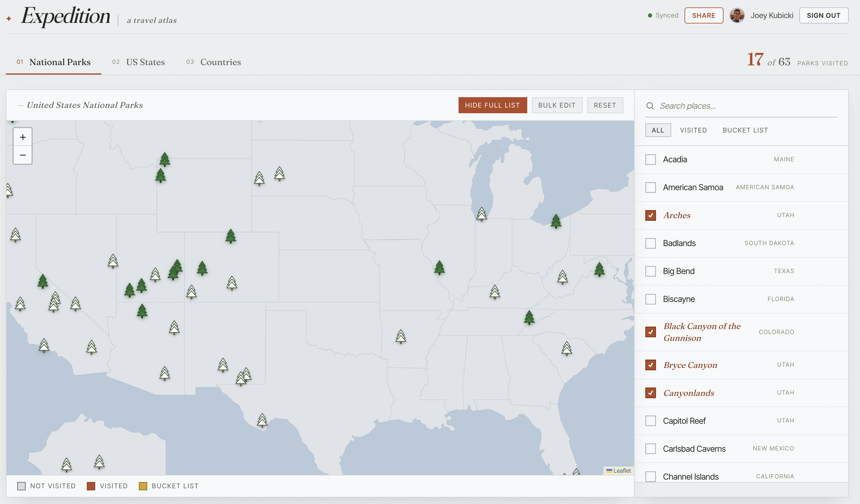The height and width of the screenshot is (504, 860).
Task: Select the visited tree marker in Ohio by Lake Erie
Action: (556, 221)
